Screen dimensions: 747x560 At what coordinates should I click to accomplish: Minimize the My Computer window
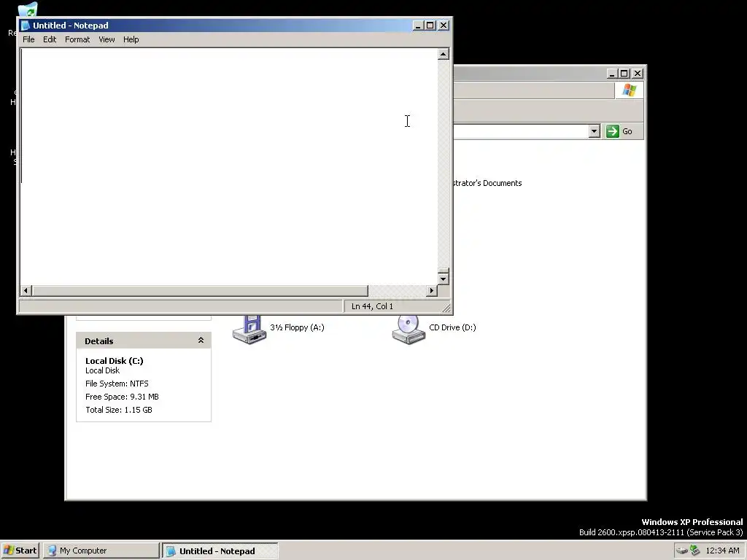click(612, 74)
